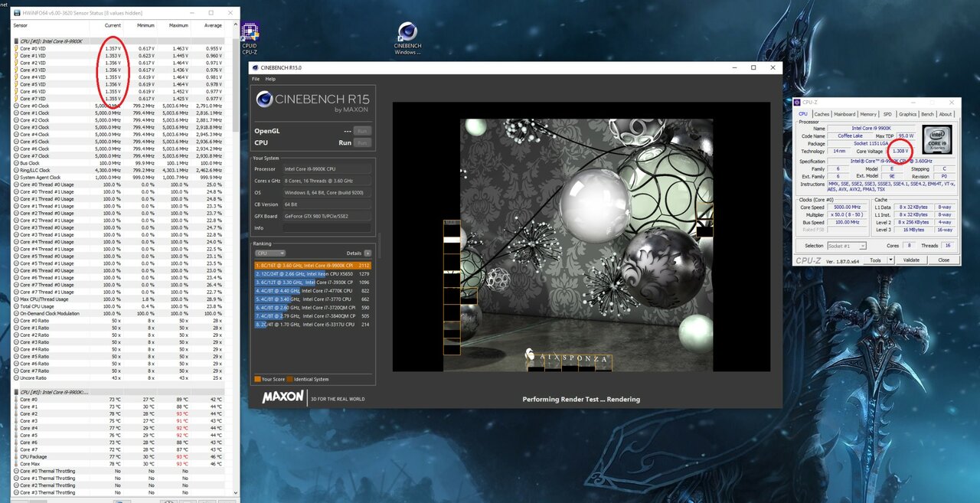Click the Minimum column header in HWiNFO
This screenshot has height=503, width=980.
tap(145, 25)
